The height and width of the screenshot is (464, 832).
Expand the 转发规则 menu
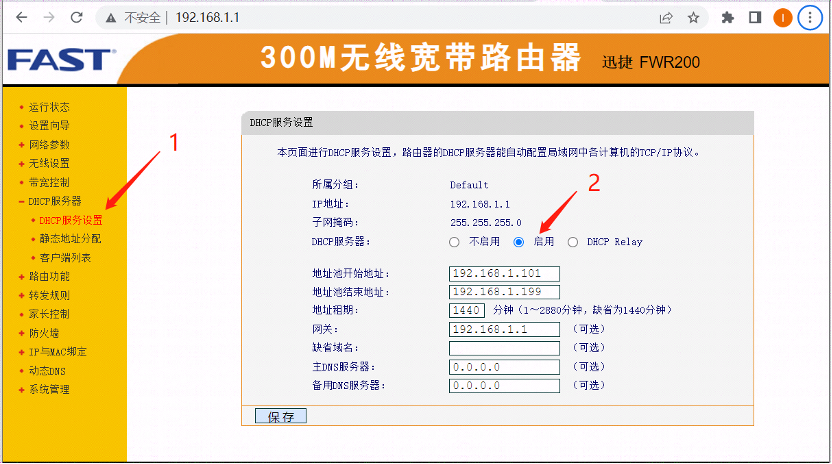pyautogui.click(x=49, y=295)
